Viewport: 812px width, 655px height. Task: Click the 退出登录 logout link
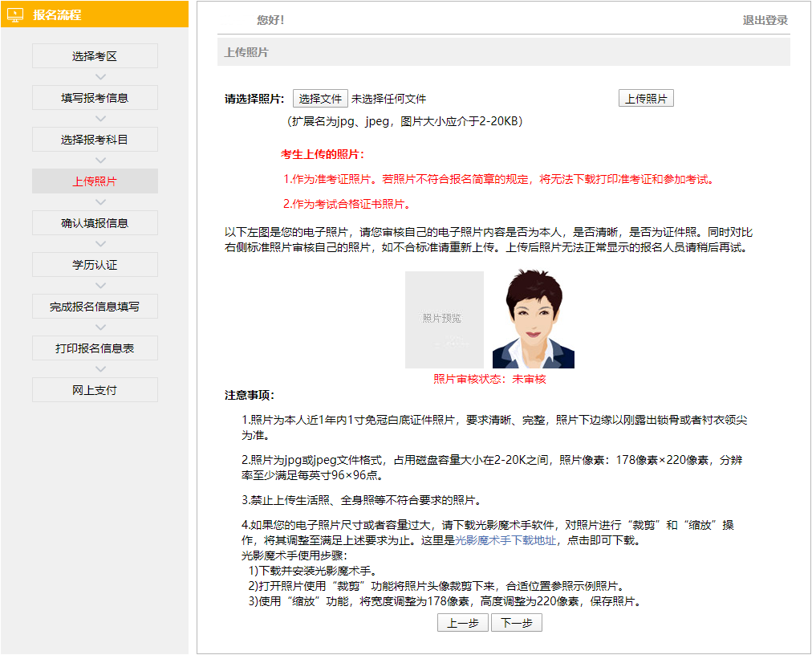click(x=765, y=20)
